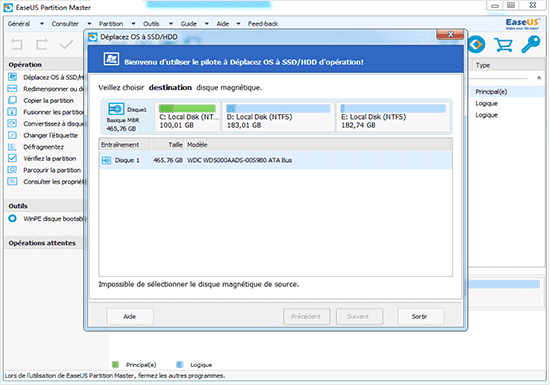Click the Apply checkmark toolbar icon
The width and height of the screenshot is (550, 385).
(66, 45)
